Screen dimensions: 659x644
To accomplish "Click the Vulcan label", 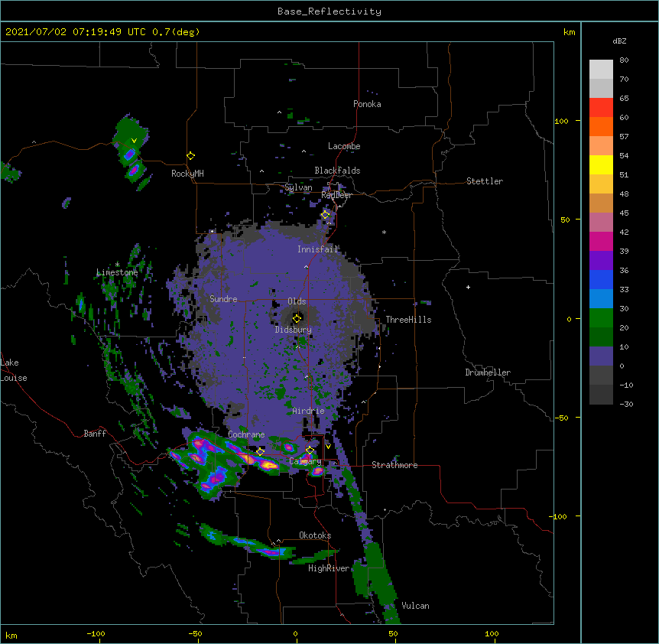I will pyautogui.click(x=415, y=606).
